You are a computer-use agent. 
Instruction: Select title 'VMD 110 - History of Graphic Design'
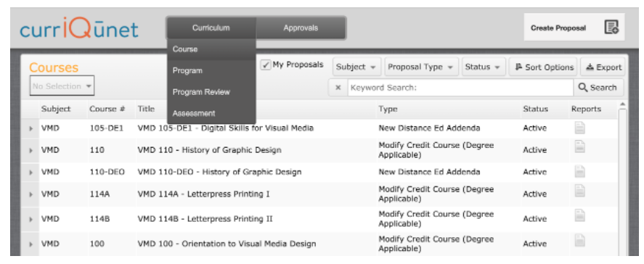pyautogui.click(x=210, y=150)
